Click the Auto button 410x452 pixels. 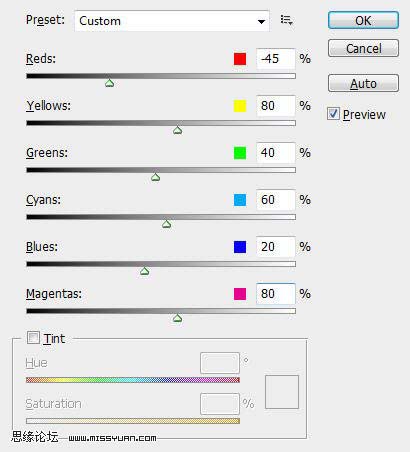363,83
